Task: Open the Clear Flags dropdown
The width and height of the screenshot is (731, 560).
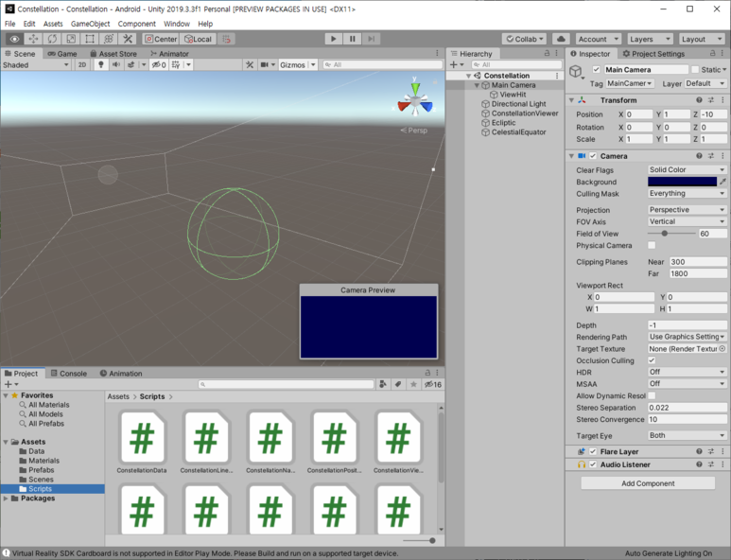Action: tap(687, 169)
